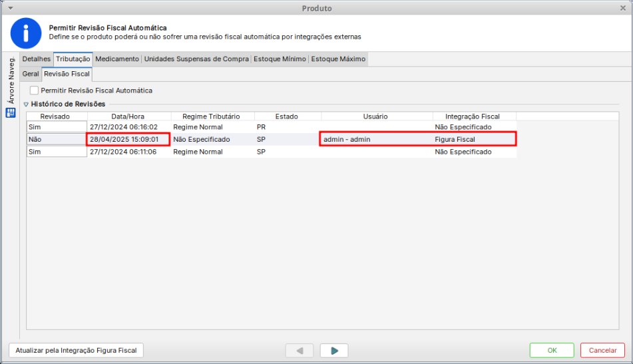
Task: Go to next record with right arrow
Action: coord(334,350)
